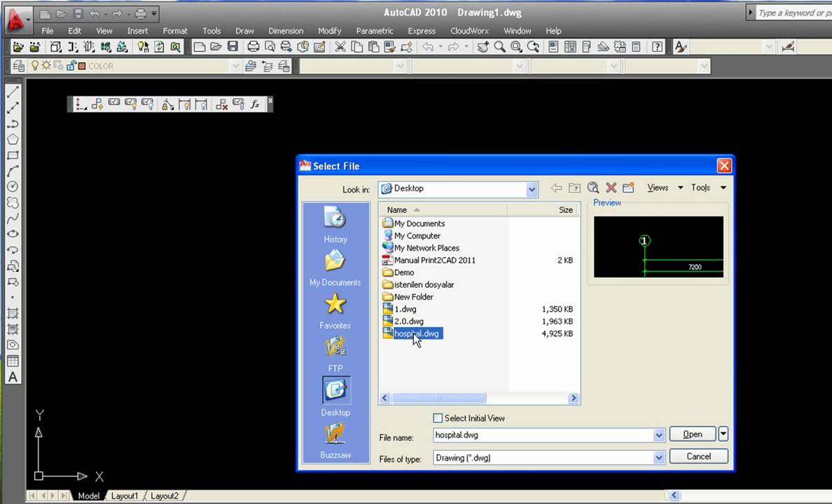The height and width of the screenshot is (504, 832).
Task: Expand the quick access toolbar customize arrow
Action: click(x=154, y=14)
